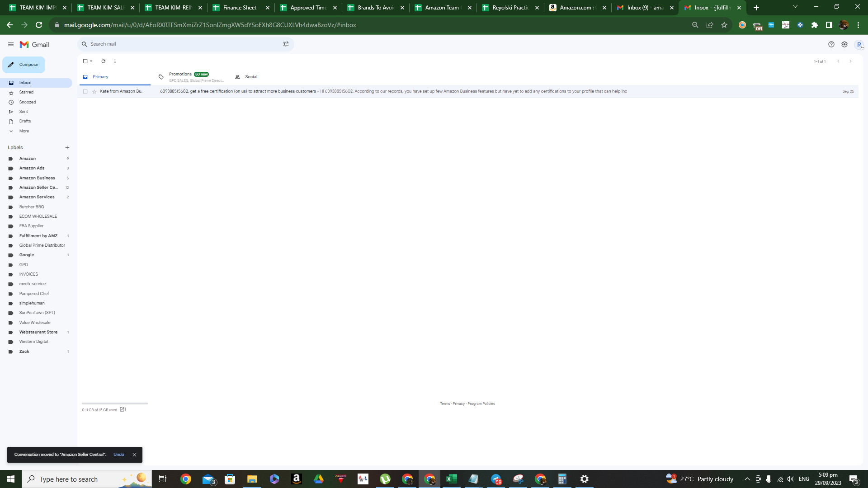Click Undo in the conversation moved notification
Viewport: 868px width, 488px height.
point(119,455)
